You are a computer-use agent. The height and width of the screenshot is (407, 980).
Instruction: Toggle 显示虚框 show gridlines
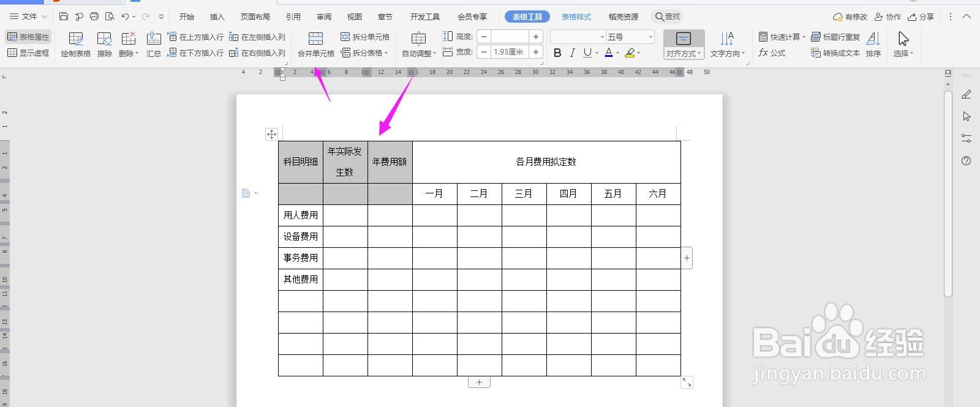click(28, 53)
